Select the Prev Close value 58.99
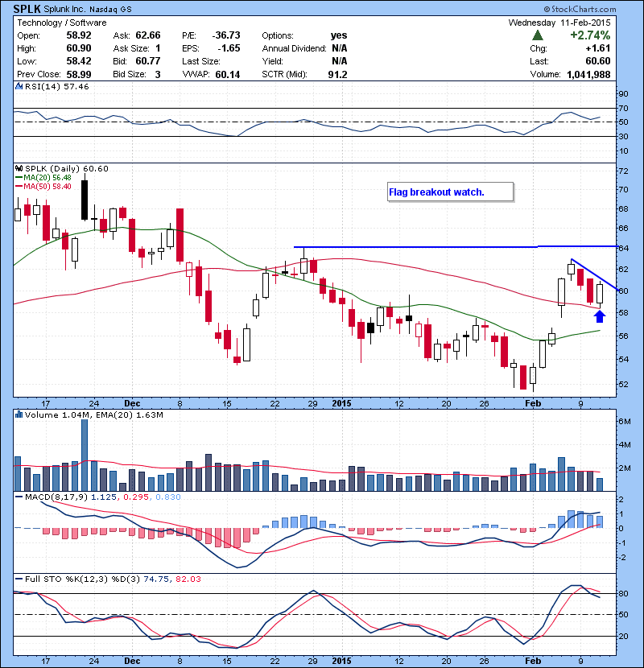The width and height of the screenshot is (644, 668). tap(79, 74)
